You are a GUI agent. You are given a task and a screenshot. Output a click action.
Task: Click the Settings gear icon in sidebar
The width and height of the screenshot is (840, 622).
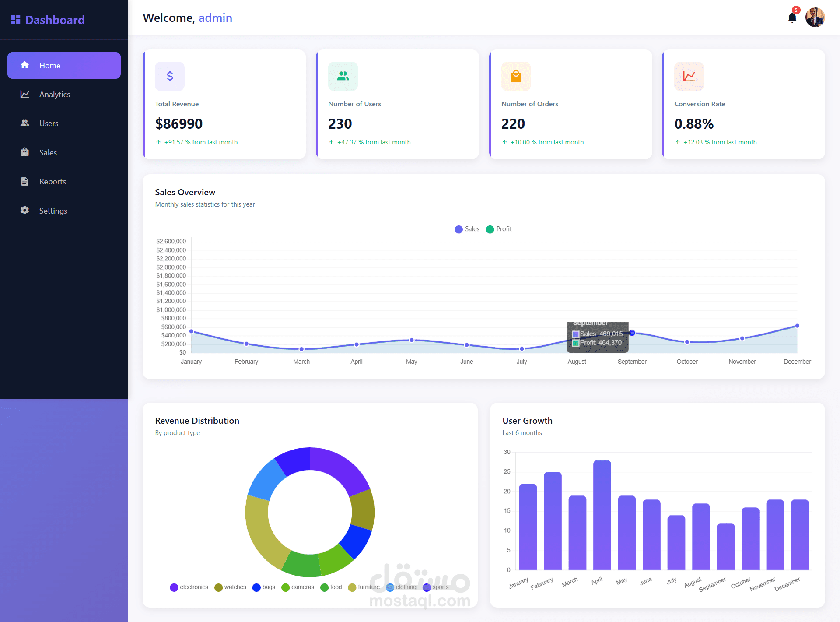(x=25, y=211)
